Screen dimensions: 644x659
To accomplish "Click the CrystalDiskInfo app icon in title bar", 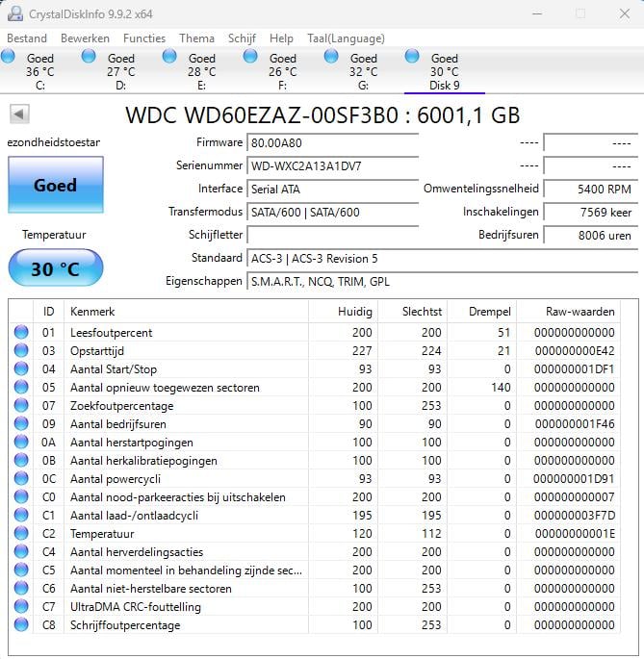I will point(15,13).
